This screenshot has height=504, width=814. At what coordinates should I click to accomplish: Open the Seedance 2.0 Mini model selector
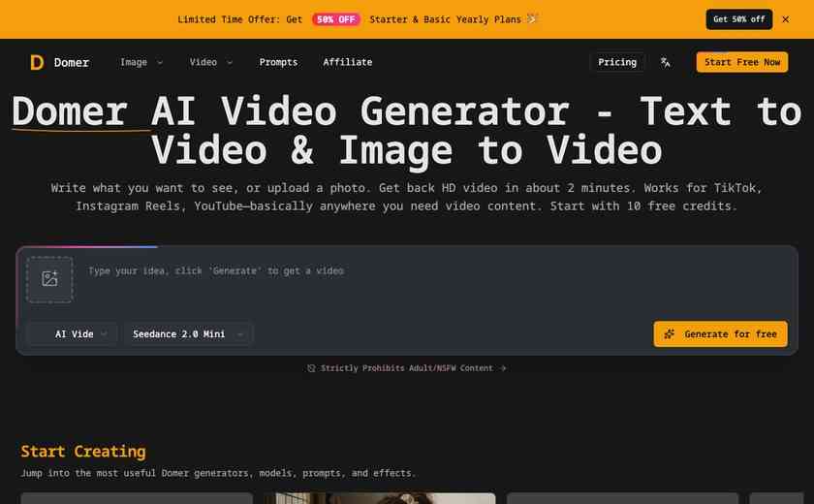tap(188, 334)
